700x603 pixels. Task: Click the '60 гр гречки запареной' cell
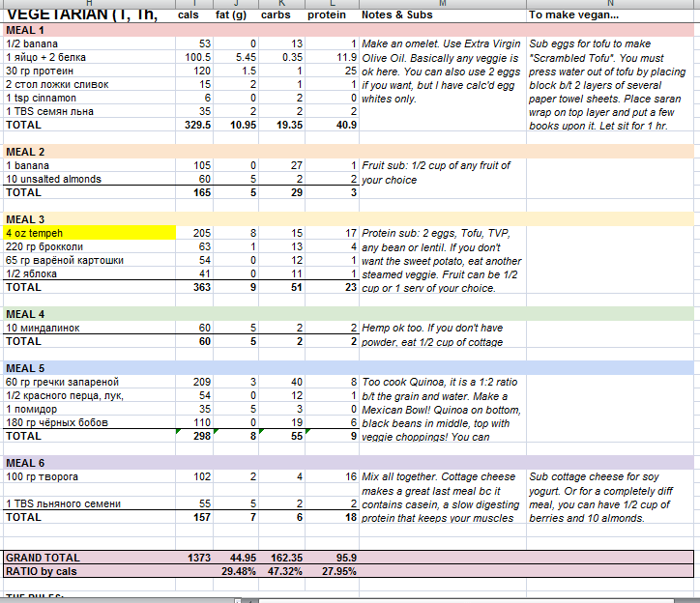click(89, 382)
